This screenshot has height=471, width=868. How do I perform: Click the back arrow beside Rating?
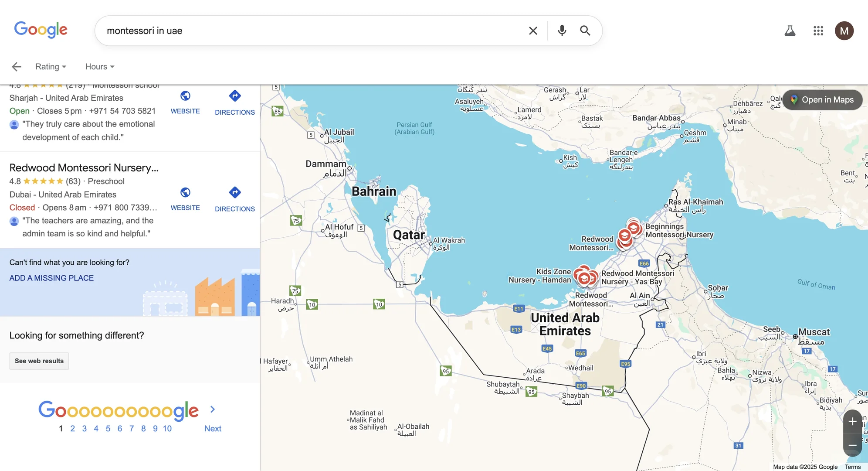pyautogui.click(x=17, y=67)
